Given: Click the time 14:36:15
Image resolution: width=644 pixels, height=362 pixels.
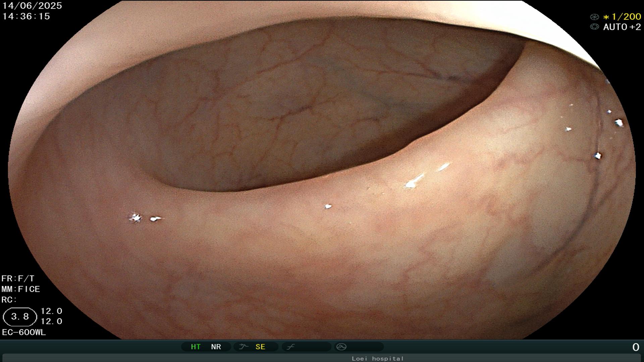Looking at the screenshot, I should (x=26, y=16).
